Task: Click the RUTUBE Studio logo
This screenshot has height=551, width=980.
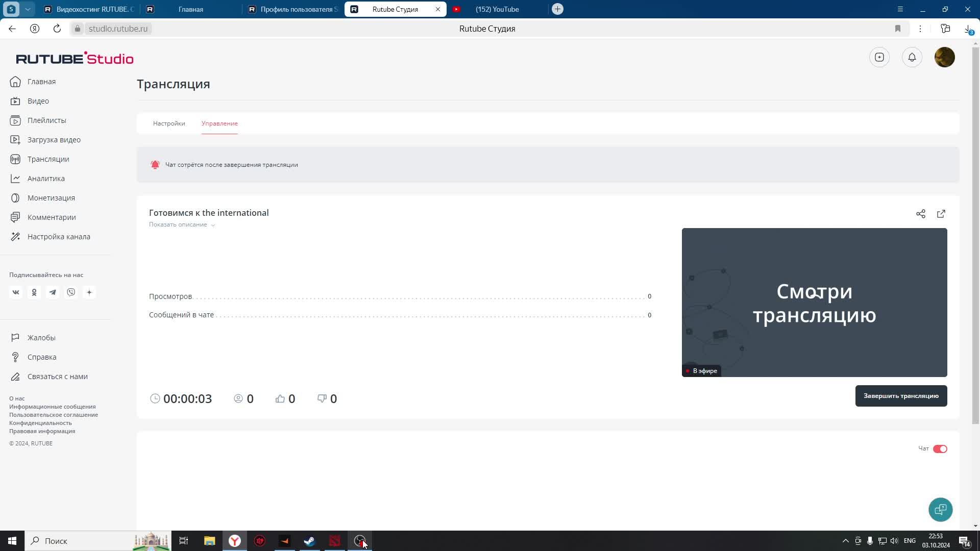Action: (x=75, y=58)
